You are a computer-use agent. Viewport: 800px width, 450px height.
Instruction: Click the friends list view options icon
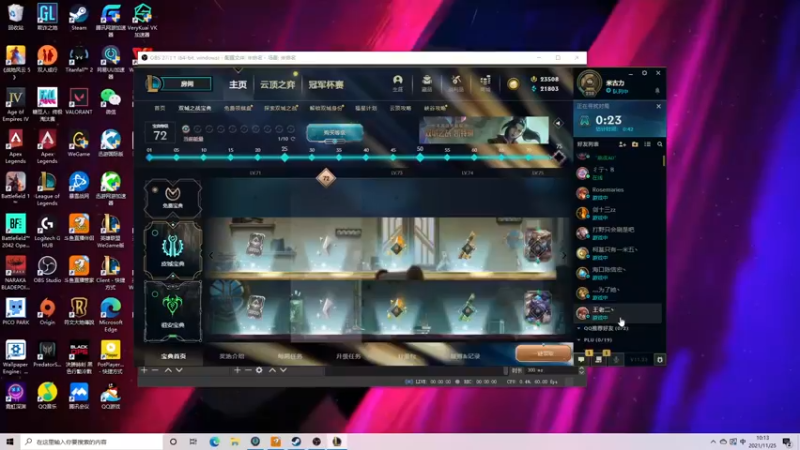pyautogui.click(x=647, y=144)
